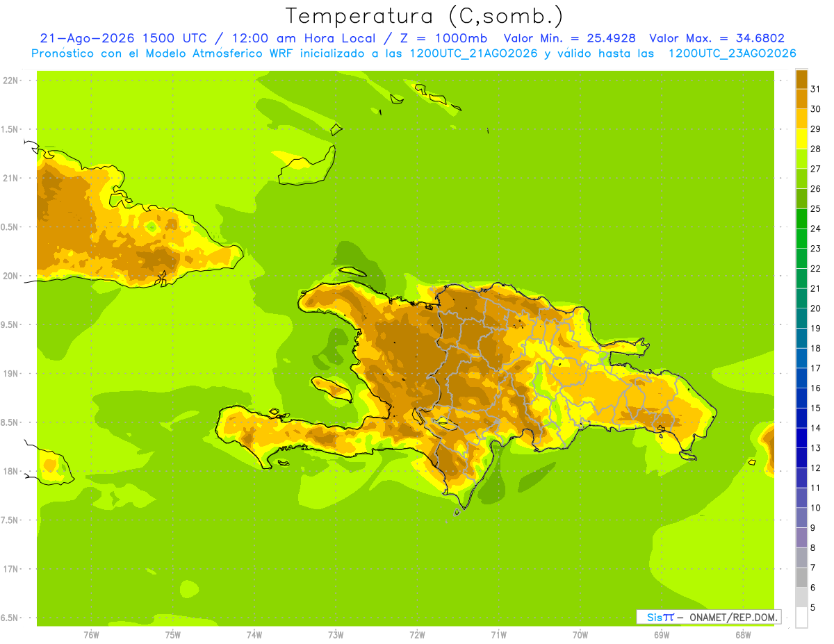Click the '72W' longitude axis label

click(417, 634)
